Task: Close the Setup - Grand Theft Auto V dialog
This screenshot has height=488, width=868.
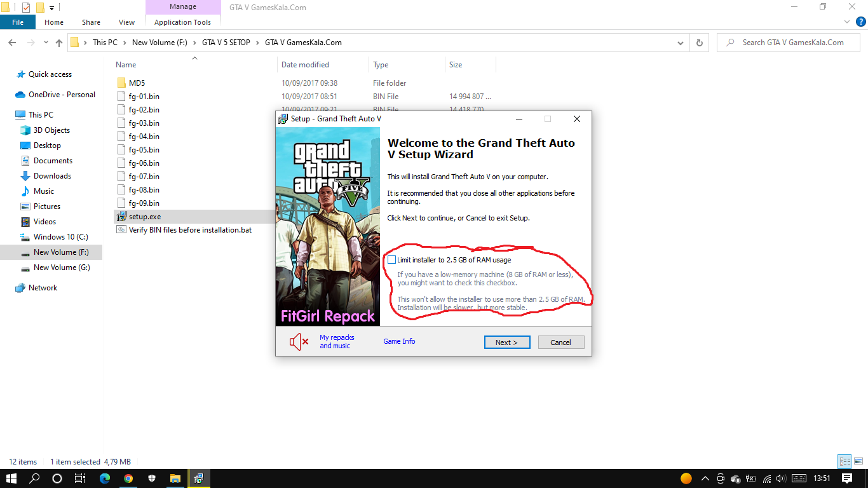Action: click(x=576, y=119)
